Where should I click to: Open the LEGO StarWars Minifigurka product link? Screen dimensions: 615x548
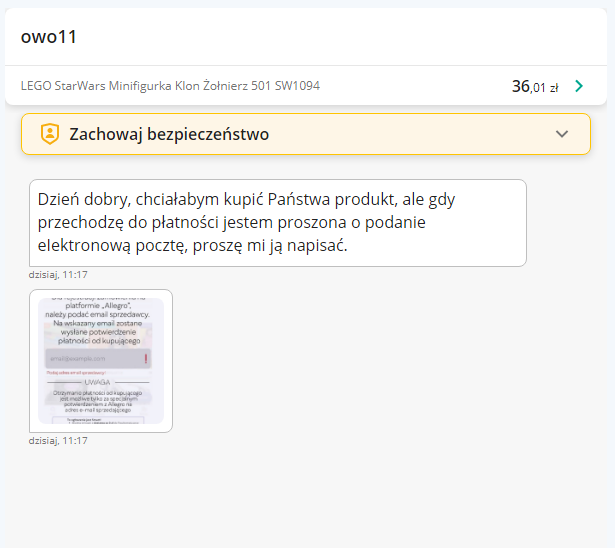coord(170,86)
